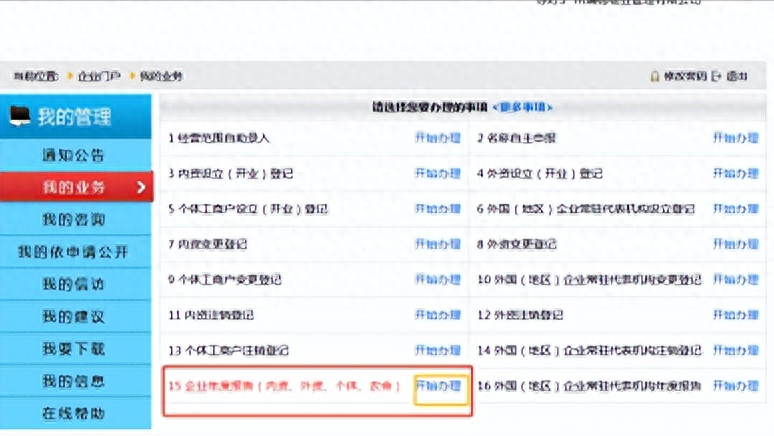The image size is (774, 436).
Task: Open 通知公告 in the sidebar
Action: pyautogui.click(x=73, y=156)
